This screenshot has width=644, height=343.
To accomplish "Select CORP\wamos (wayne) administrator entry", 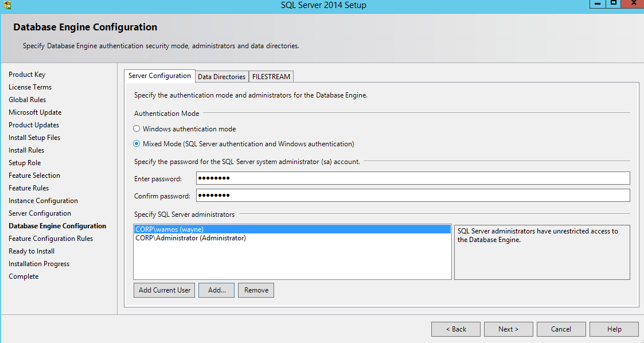I will (170, 229).
